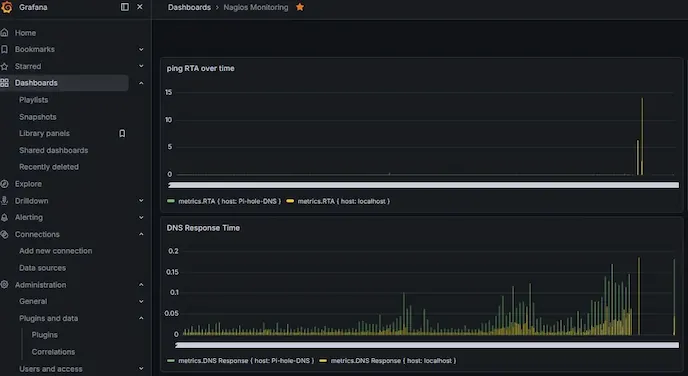Screen dimensions: 688x376
Task: Click the bookmark icon beside Library panels
Action: point(122,133)
